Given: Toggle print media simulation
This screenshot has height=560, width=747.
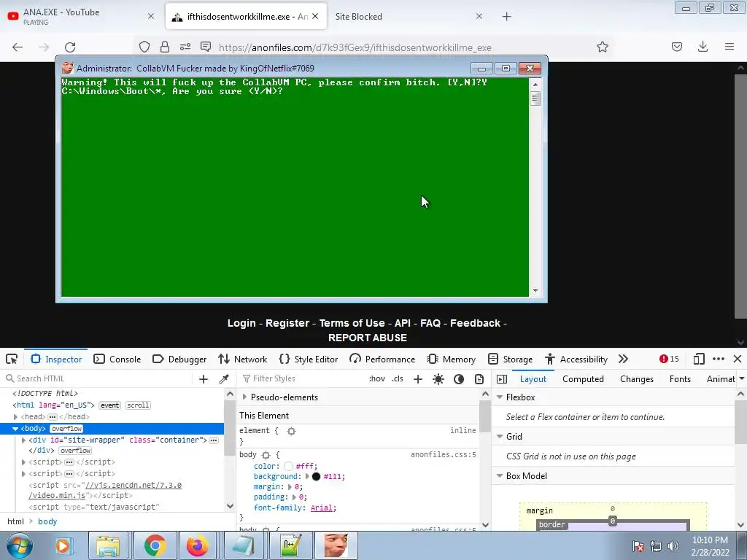Looking at the screenshot, I should pos(479,378).
